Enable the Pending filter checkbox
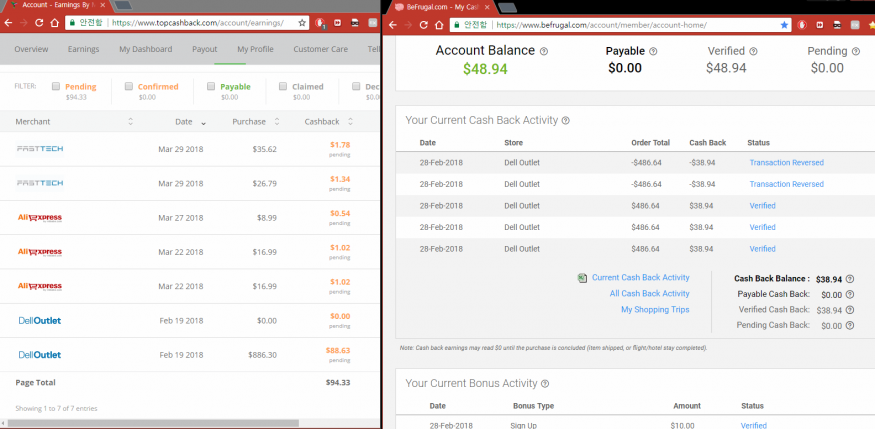875x429 pixels. coord(56,87)
